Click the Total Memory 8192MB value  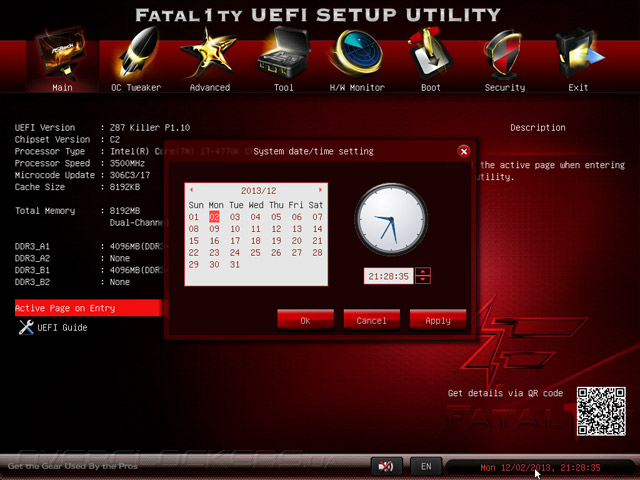(125, 211)
